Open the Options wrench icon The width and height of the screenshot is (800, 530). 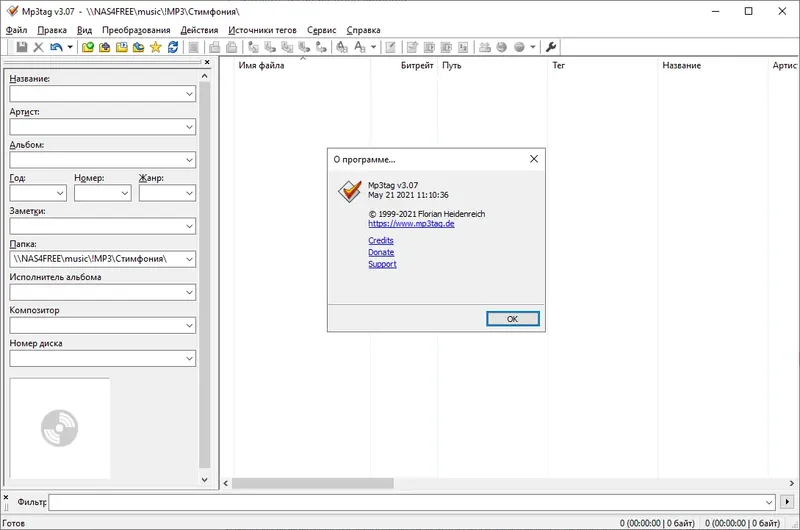(x=551, y=47)
